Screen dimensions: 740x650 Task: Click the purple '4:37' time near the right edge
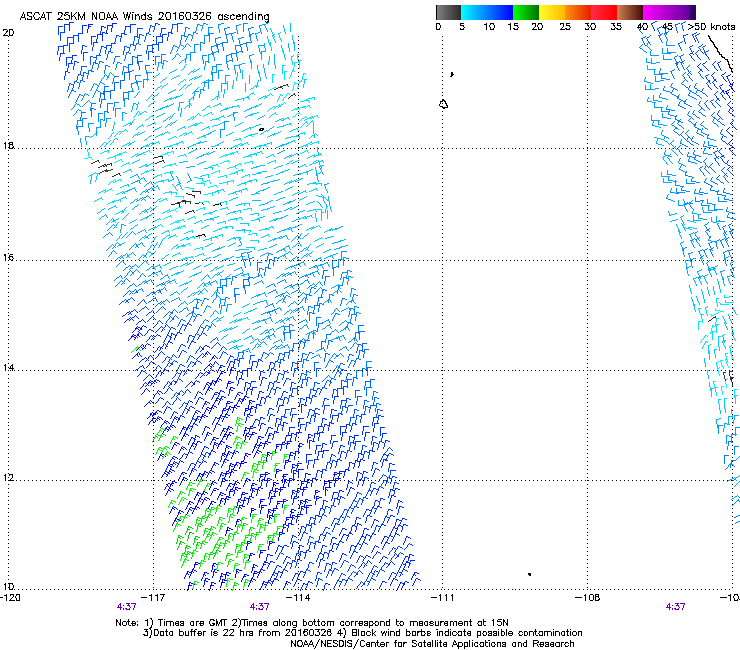click(x=675, y=607)
